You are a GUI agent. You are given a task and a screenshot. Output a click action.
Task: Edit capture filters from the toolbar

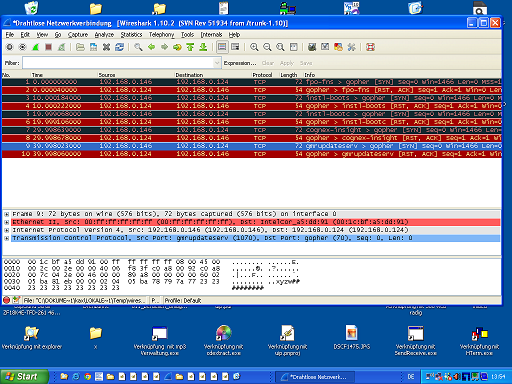[x=312, y=47]
